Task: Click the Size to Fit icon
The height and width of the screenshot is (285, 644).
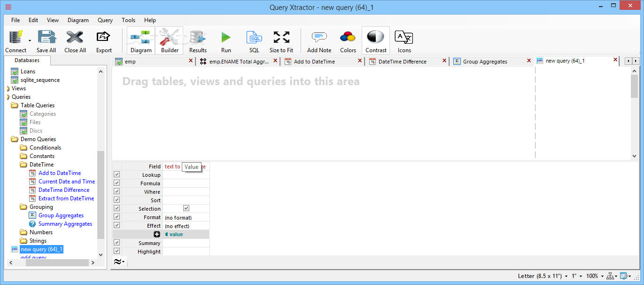Action: pyautogui.click(x=281, y=41)
